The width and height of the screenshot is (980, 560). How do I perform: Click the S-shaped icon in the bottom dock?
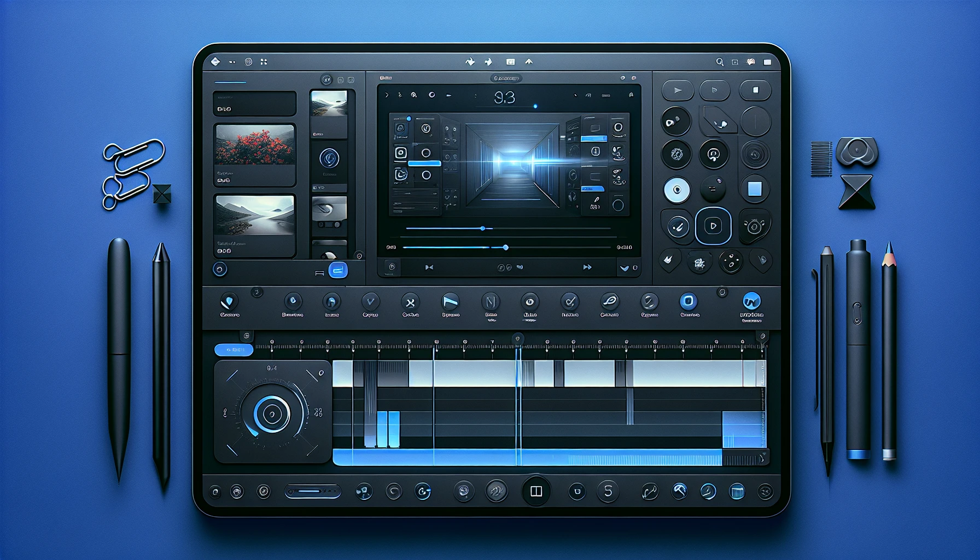[x=608, y=491]
